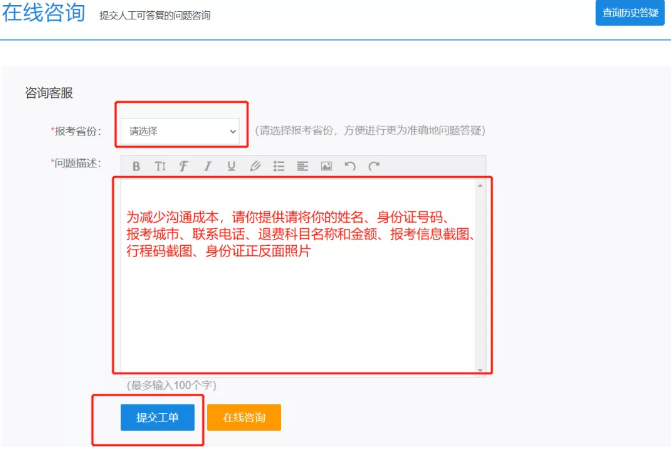The image size is (671, 450).
Task: Click the 在线咨询 page title
Action: pyautogui.click(x=44, y=12)
